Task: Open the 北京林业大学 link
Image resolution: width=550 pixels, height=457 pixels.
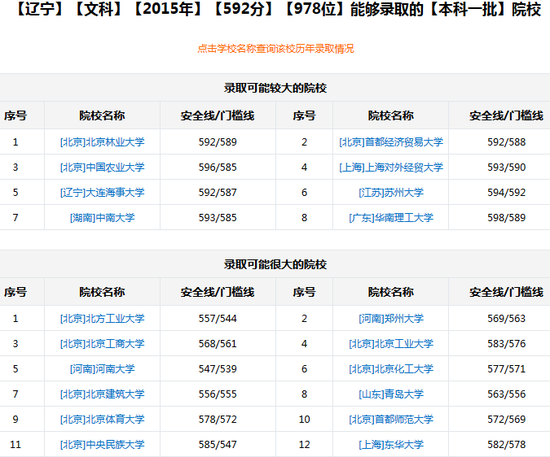Action: tap(102, 142)
